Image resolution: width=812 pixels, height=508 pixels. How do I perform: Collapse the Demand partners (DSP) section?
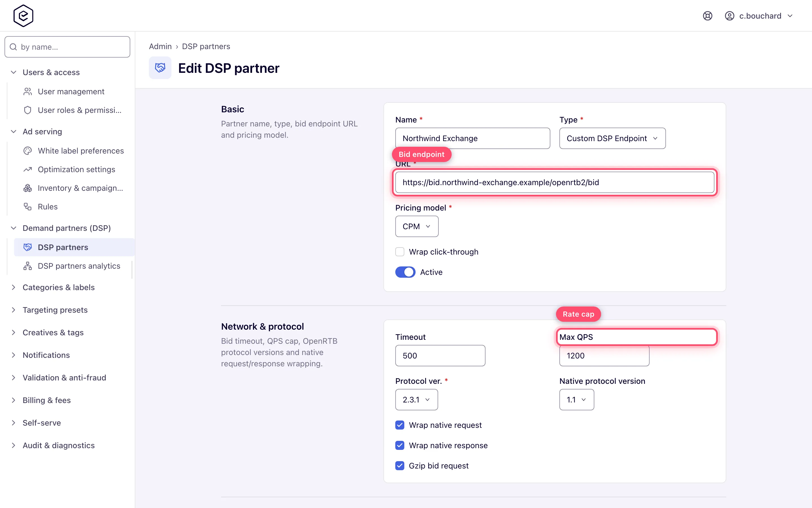[x=14, y=228]
